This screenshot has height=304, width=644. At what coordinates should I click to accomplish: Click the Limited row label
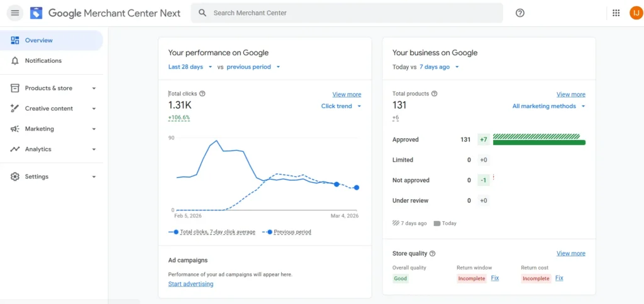(x=403, y=160)
